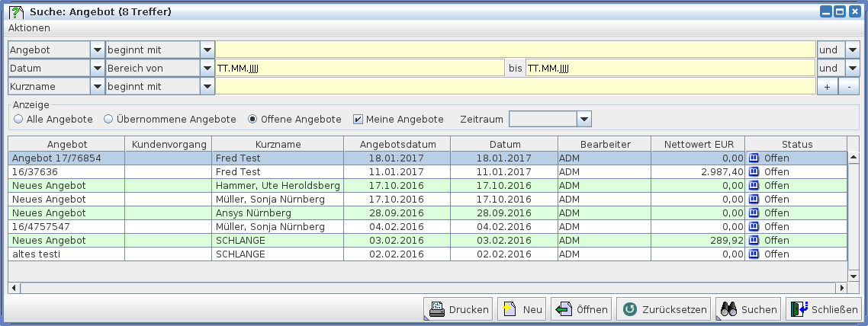Remove a search row with minus button
This screenshot has height=326, width=868.
(x=849, y=87)
